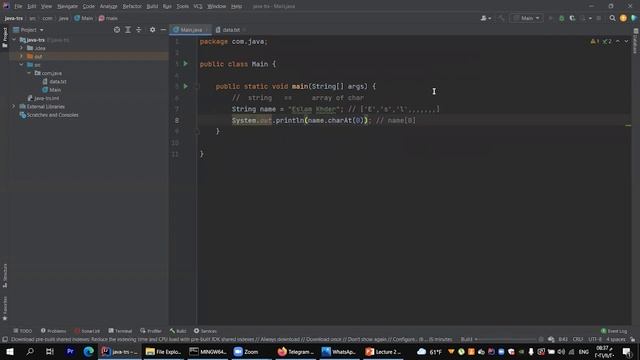The height and width of the screenshot is (360, 640).
Task: Open the Main run configuration dropdown
Action: 527,18
